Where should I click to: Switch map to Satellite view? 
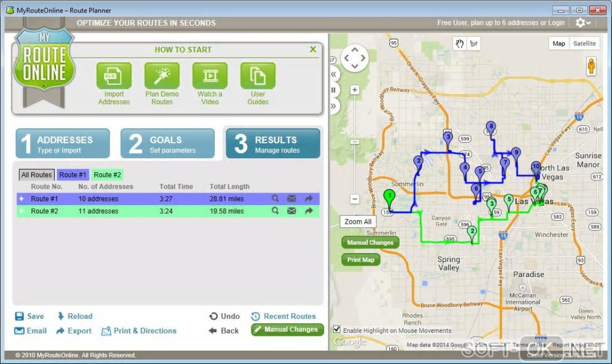[x=584, y=44]
